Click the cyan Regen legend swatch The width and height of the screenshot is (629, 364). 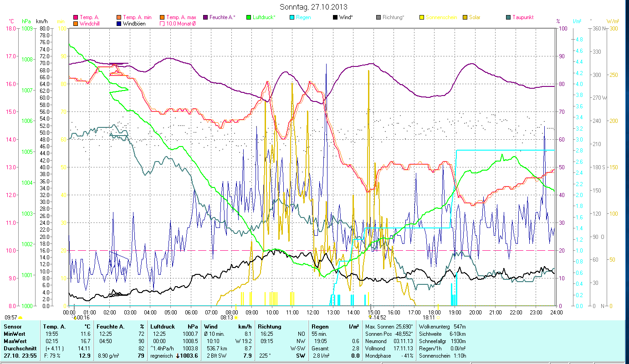[292, 17]
